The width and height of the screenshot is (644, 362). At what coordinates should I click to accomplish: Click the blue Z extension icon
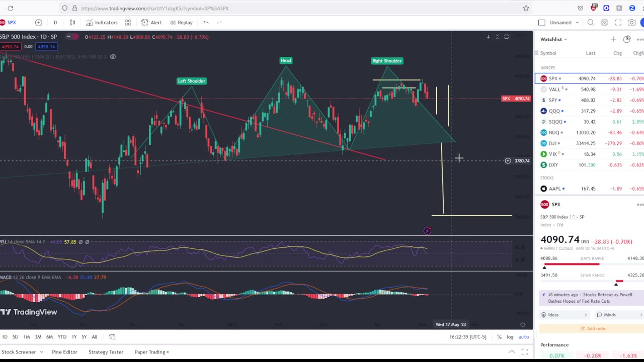coord(632,8)
